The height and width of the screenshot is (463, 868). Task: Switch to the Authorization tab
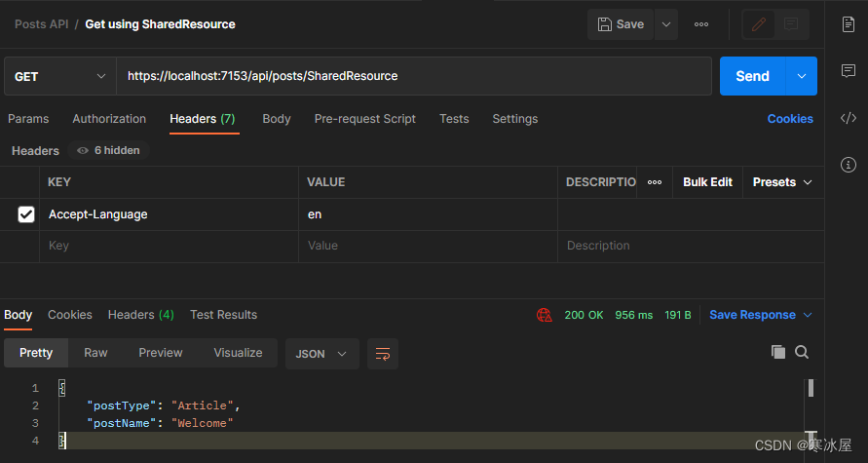pyautogui.click(x=109, y=119)
